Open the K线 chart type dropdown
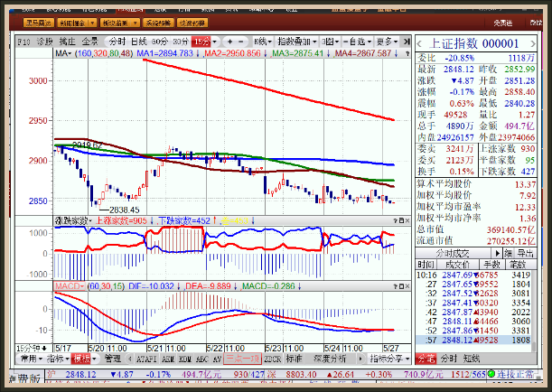 click(x=263, y=42)
